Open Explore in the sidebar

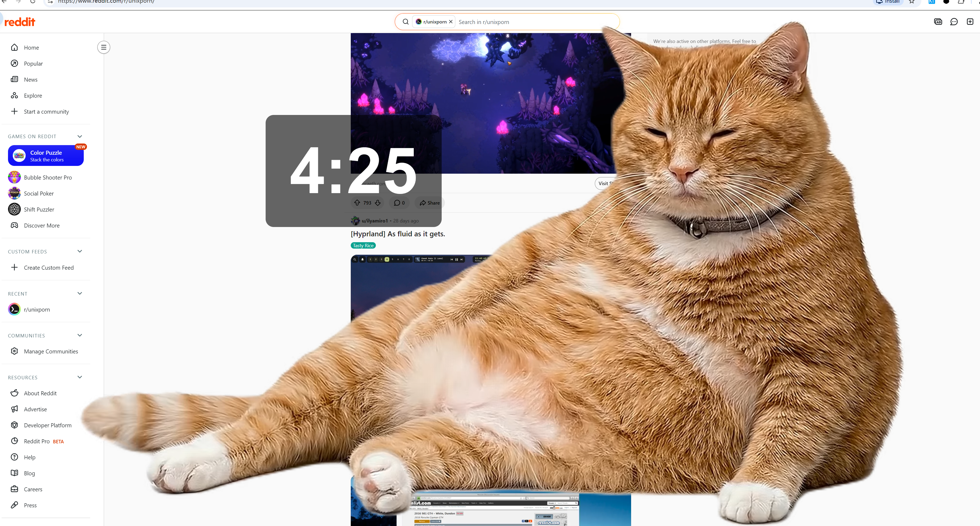coord(33,95)
